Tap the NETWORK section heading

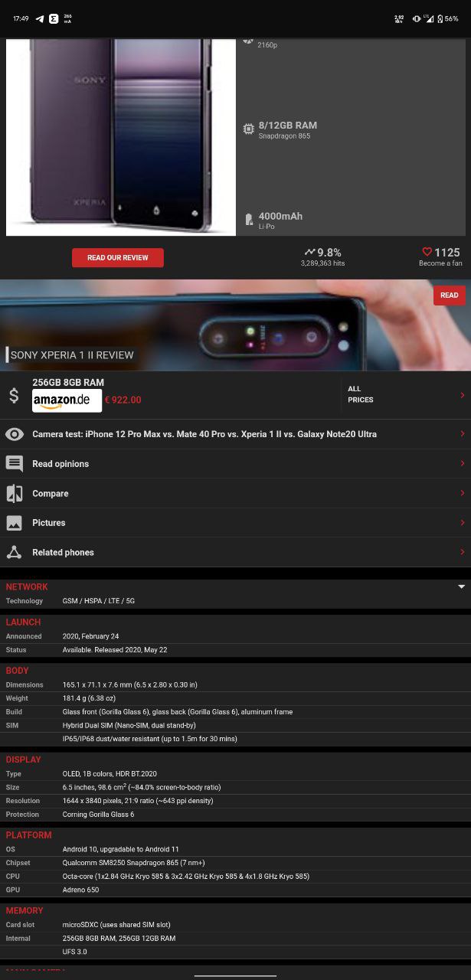27,587
